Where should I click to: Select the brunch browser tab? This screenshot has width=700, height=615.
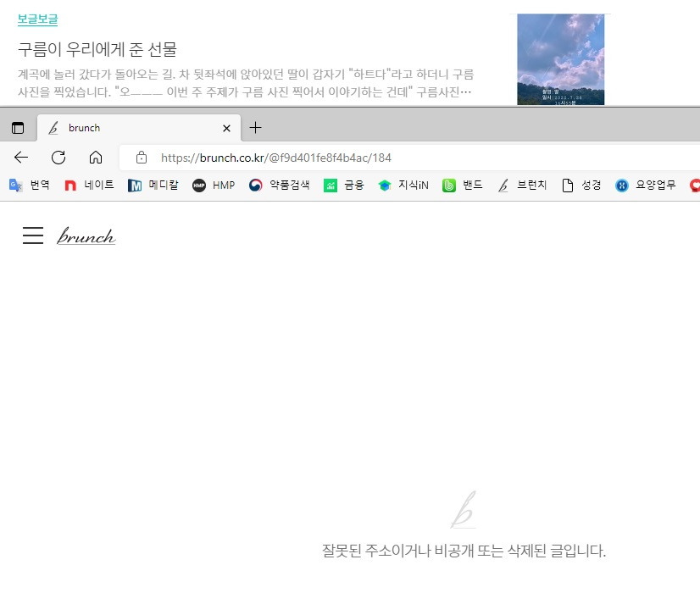(x=139, y=128)
